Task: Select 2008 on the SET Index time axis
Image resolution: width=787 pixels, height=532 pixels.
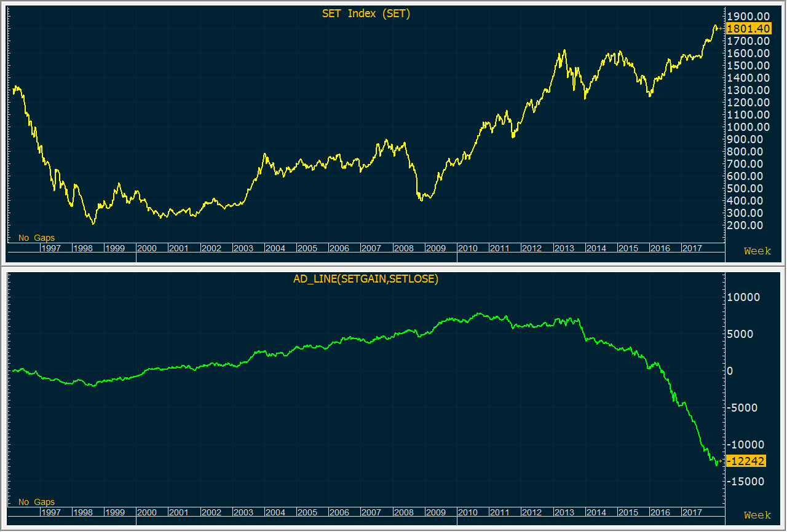Action: pos(403,248)
